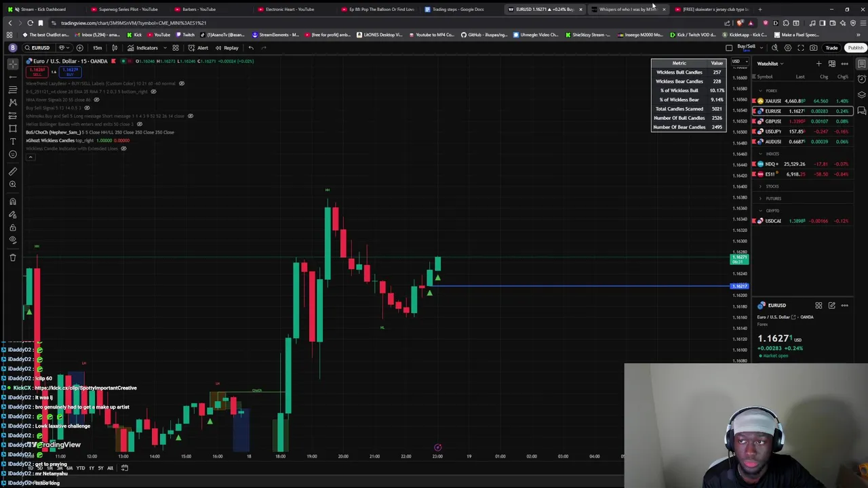Toggle visibility of B-S_251121_wt indicator

(153, 91)
